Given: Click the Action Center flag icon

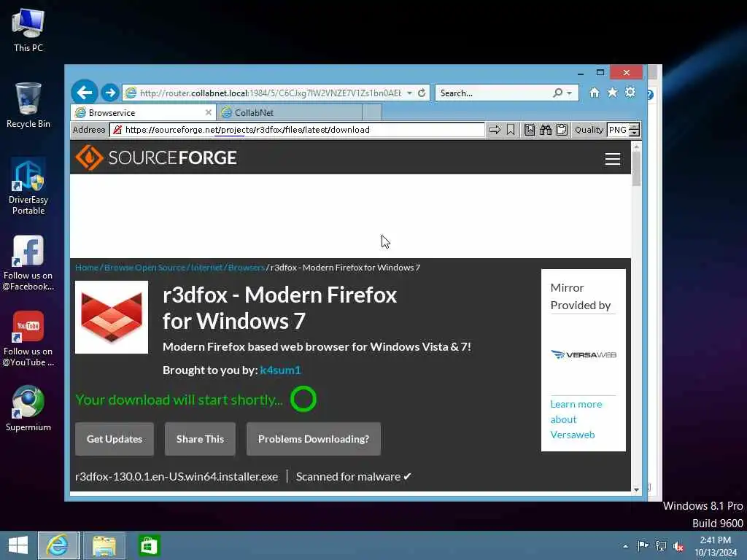Looking at the screenshot, I should pyautogui.click(x=643, y=545).
